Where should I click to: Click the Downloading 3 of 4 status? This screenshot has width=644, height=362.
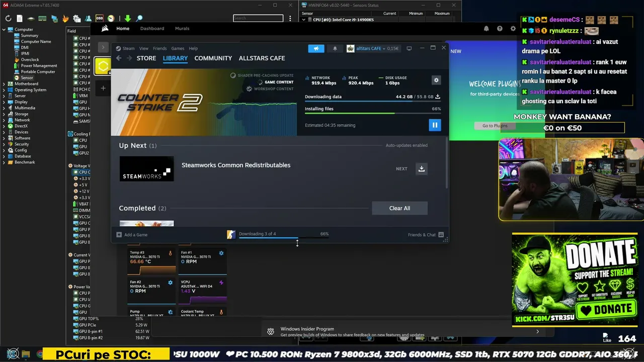(257, 234)
